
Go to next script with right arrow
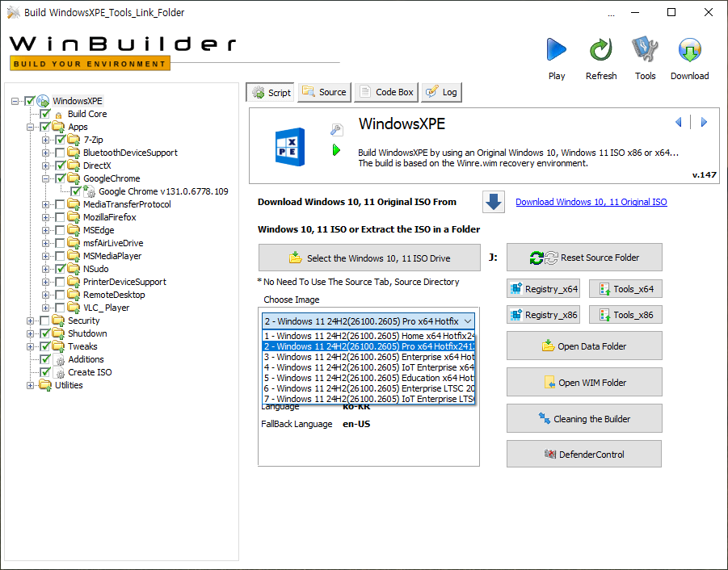point(704,122)
